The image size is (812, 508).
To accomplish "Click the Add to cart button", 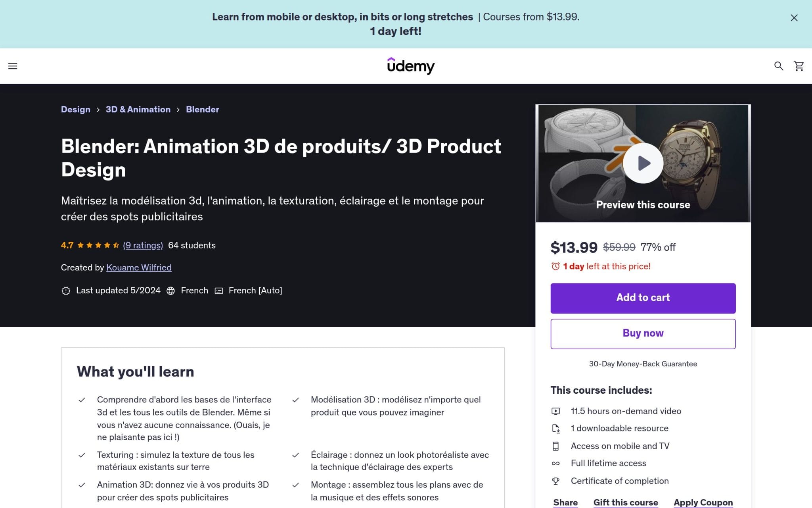I will pyautogui.click(x=643, y=298).
